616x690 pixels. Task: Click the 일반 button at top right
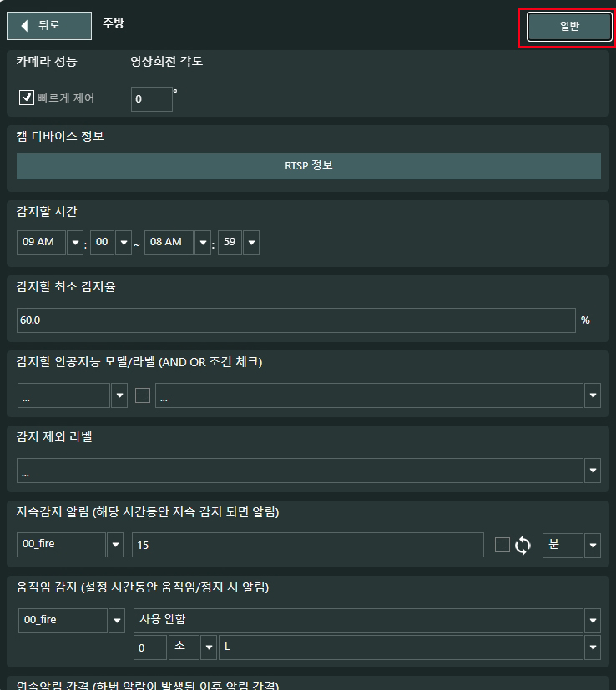point(569,27)
